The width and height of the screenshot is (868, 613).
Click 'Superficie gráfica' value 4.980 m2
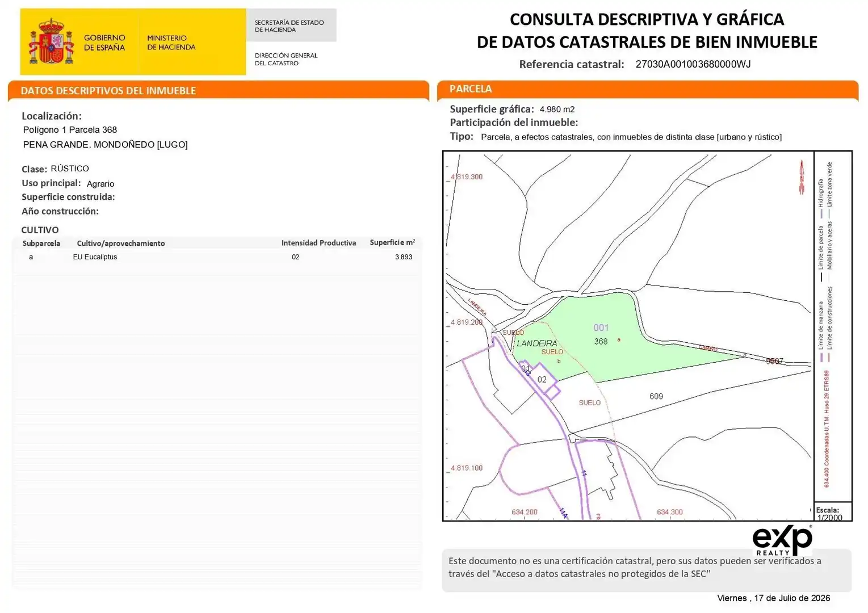coord(557,110)
